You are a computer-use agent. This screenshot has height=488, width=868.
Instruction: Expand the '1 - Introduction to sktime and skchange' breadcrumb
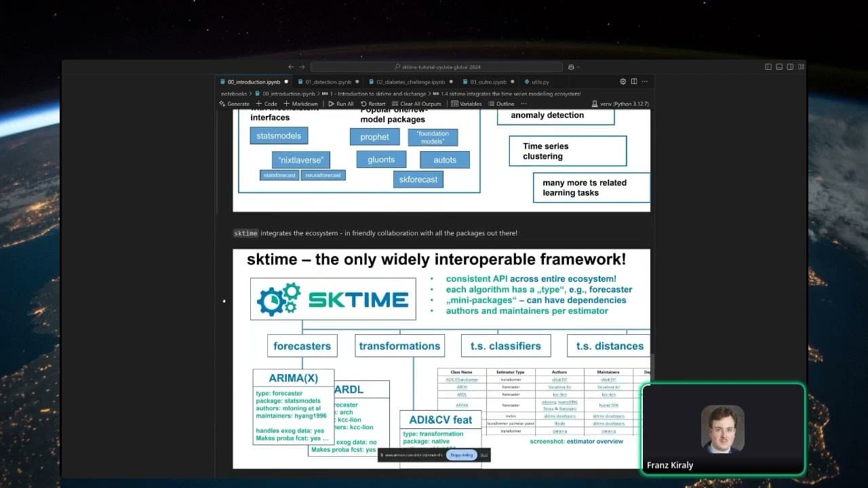374,94
